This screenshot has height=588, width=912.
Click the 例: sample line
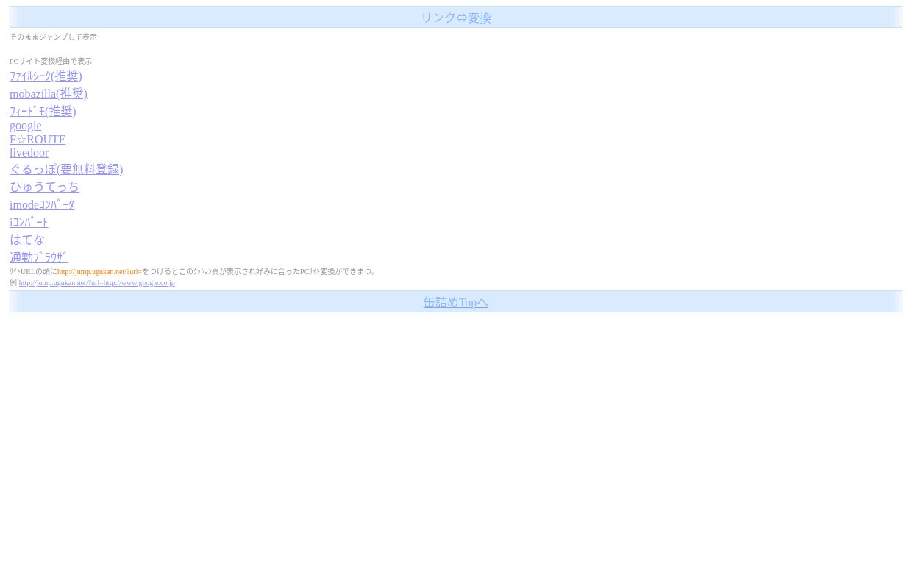(14, 282)
